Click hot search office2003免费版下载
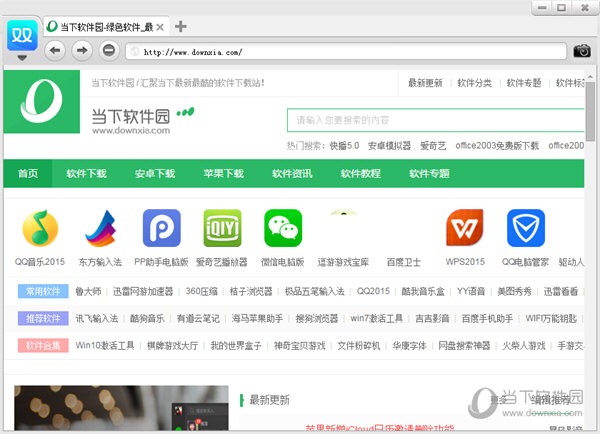The width and height of the screenshot is (600, 434). [497, 146]
